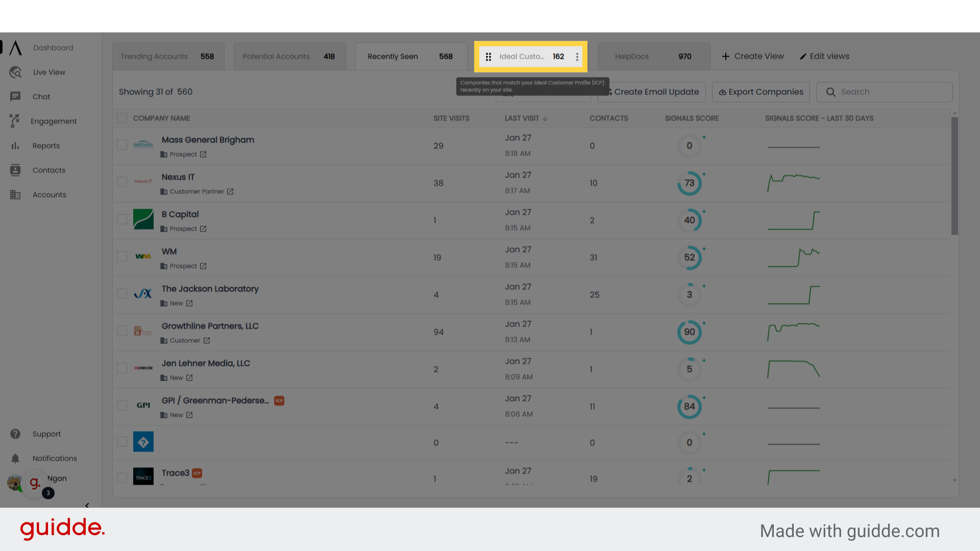Switch to the HelpDocs tab

[654, 57]
